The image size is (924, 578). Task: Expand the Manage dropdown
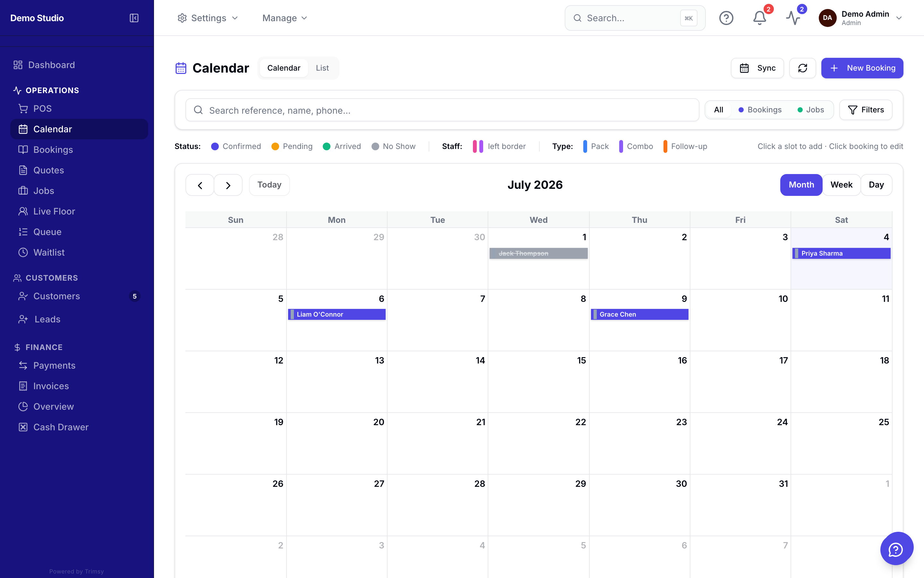click(285, 18)
